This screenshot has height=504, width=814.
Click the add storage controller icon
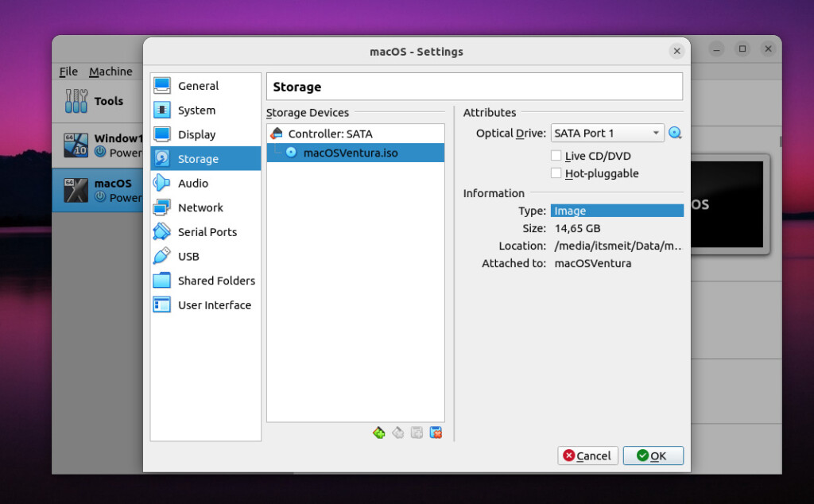[378, 432]
